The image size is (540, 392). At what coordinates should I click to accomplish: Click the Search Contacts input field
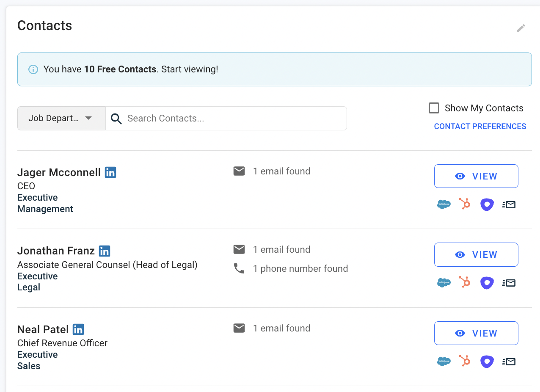[x=233, y=118]
